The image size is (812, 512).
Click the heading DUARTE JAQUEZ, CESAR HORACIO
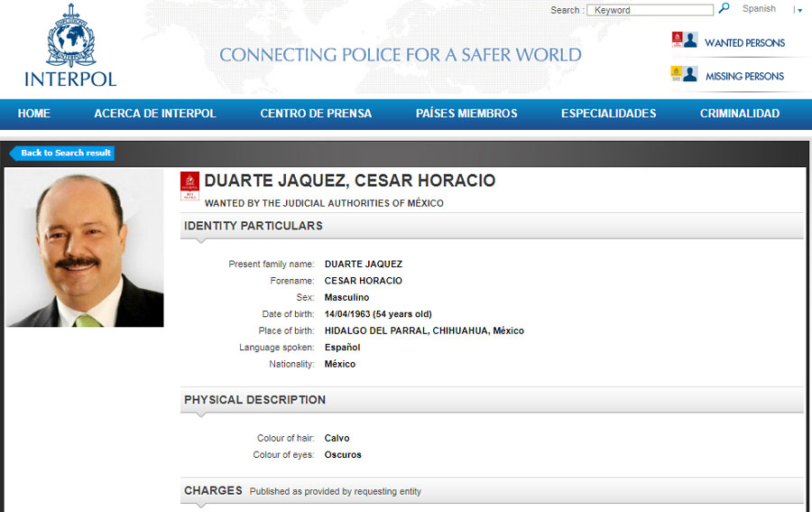[350, 181]
